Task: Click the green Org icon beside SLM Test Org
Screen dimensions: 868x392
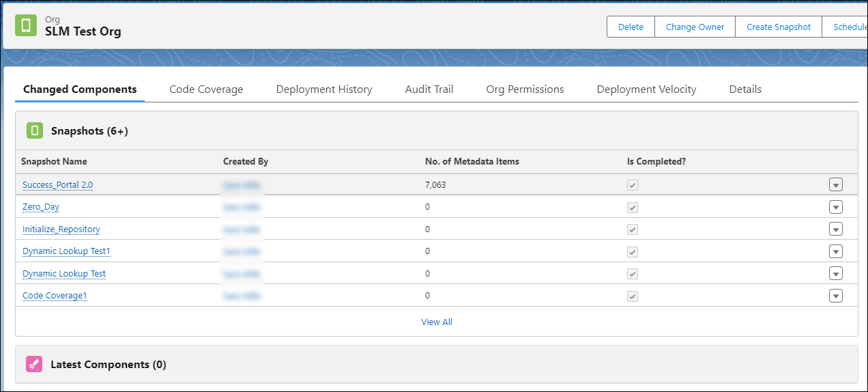Action: pos(26,25)
